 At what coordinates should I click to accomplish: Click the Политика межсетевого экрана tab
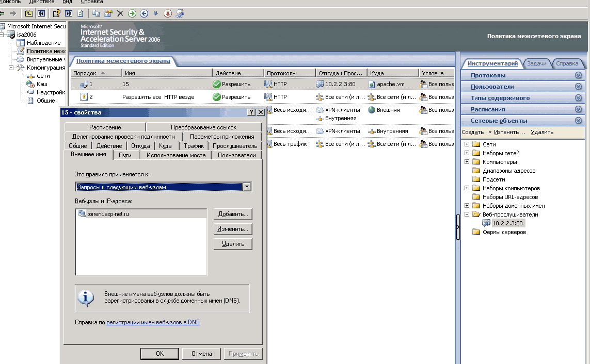click(x=123, y=61)
